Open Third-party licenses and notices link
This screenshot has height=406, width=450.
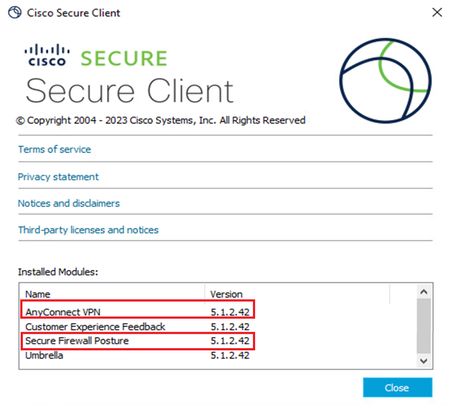[88, 230]
